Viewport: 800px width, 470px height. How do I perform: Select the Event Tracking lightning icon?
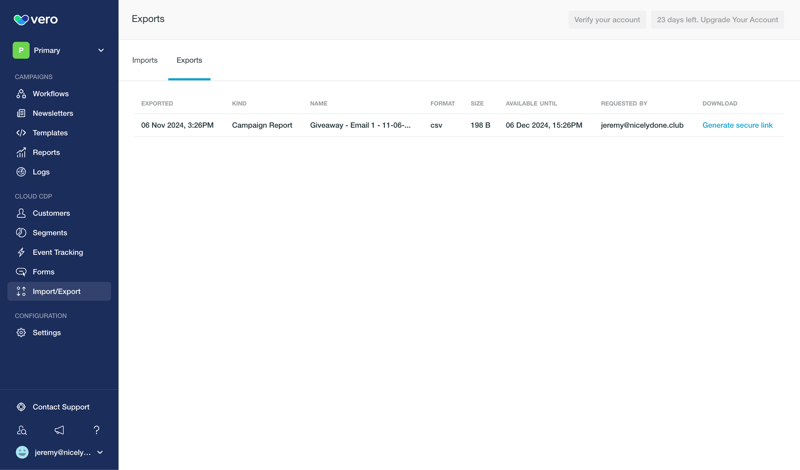click(21, 252)
